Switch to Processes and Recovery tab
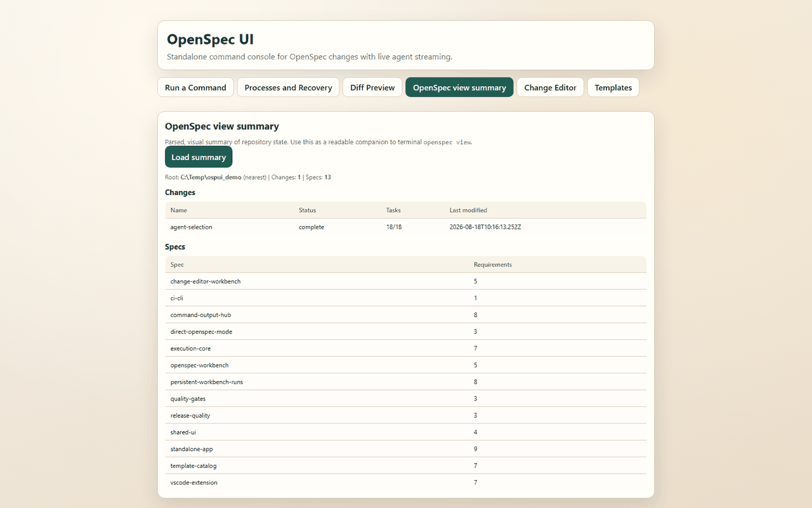The width and height of the screenshot is (812, 508). tap(288, 88)
